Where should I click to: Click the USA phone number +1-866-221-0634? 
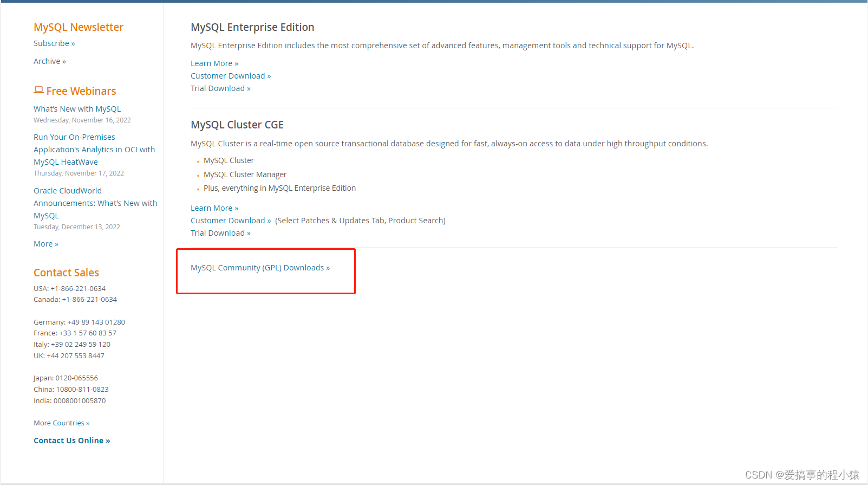[x=78, y=289]
